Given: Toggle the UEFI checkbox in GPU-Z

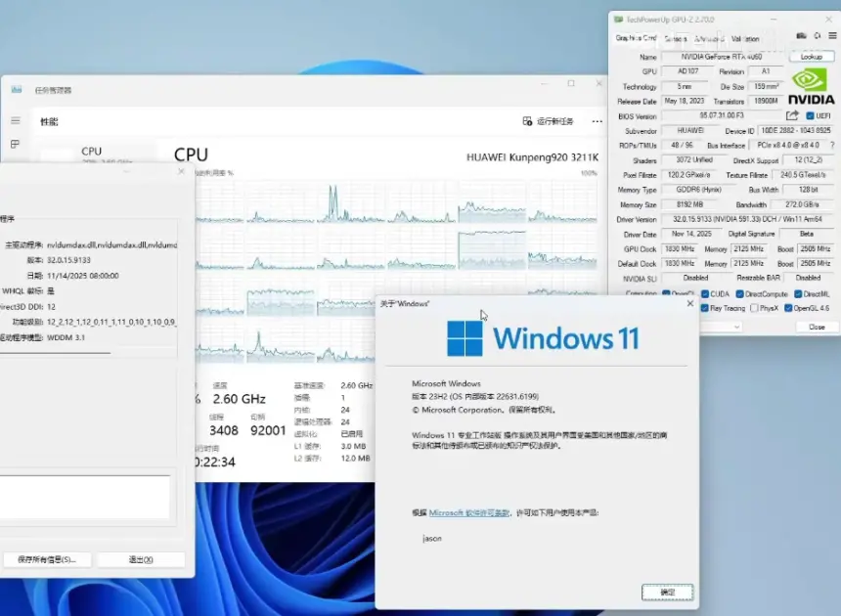Looking at the screenshot, I should 810,115.
